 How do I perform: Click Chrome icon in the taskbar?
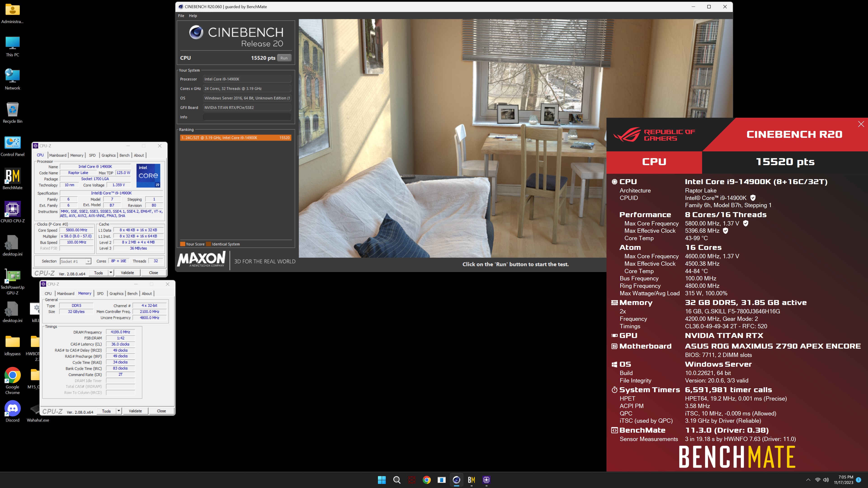click(427, 480)
